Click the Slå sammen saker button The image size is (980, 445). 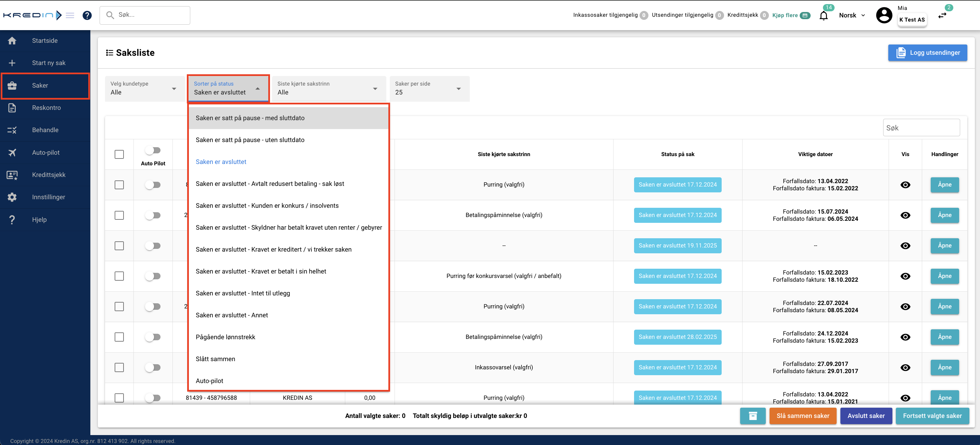point(802,416)
